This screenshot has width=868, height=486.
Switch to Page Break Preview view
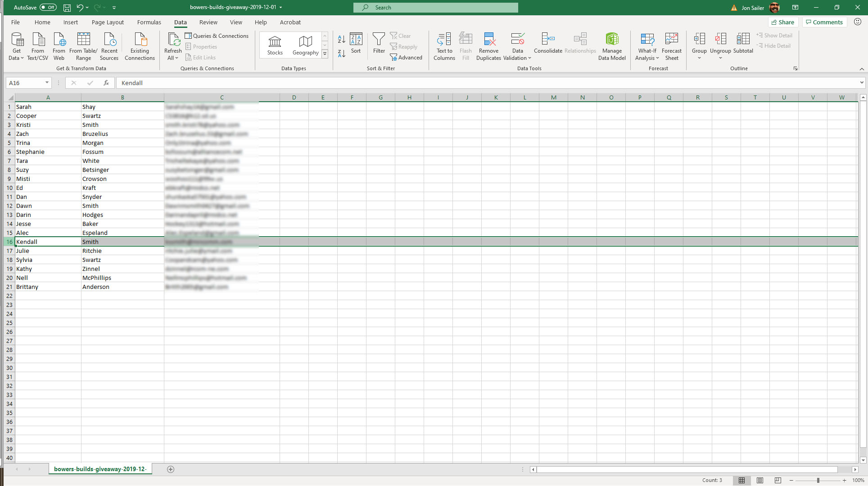pyautogui.click(x=778, y=480)
